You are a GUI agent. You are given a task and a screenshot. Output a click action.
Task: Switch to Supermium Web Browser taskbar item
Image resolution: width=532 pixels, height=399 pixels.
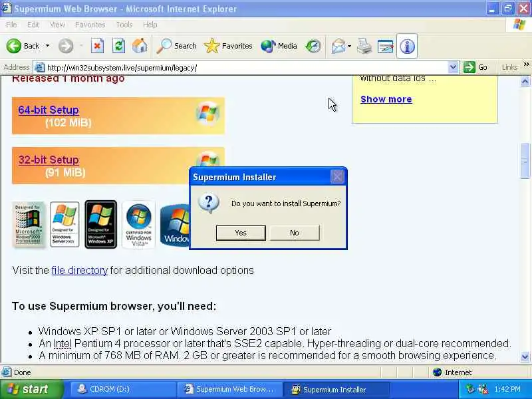229,389
